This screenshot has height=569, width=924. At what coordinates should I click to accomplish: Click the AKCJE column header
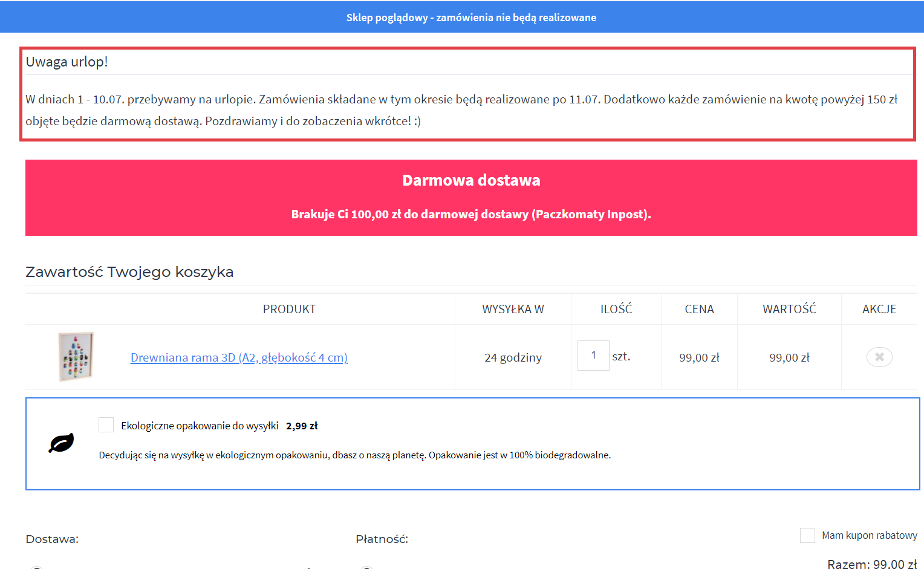(879, 309)
